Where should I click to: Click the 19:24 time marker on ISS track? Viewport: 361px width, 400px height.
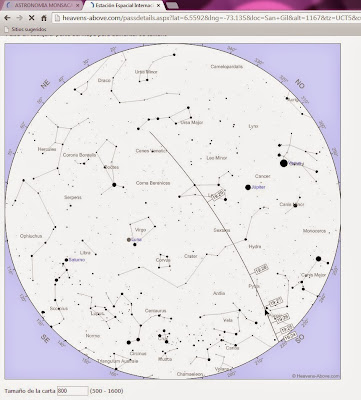pyautogui.click(x=290, y=337)
